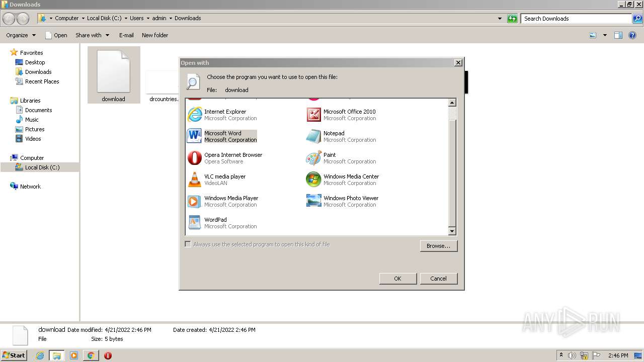Choose the Paint program icon
Viewport: 644px width, 362px height.
[314, 158]
